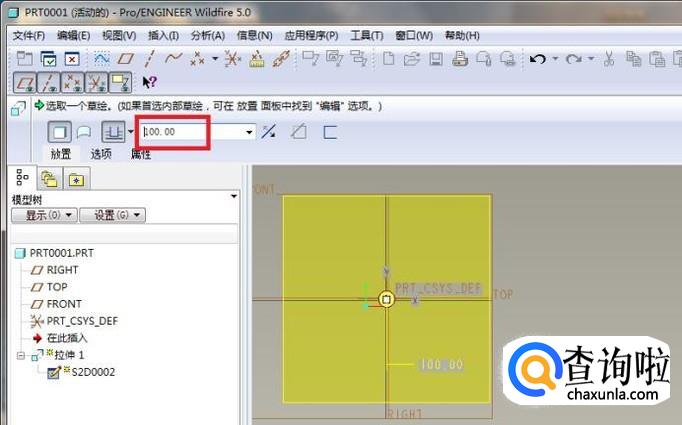Viewport: 682px width, 425px height.
Task: Switch to the favorites tab
Action: click(77, 178)
